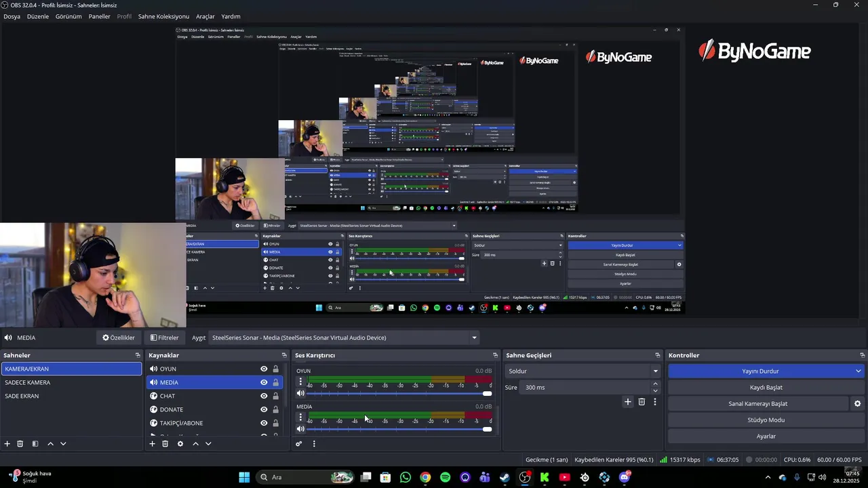868x488 pixels.
Task: Open the Aygıt audio device dropdown
Action: [344, 338]
